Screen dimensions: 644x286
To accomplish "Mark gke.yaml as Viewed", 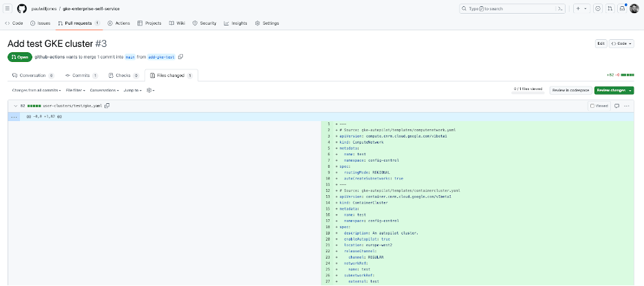I will click(592, 105).
